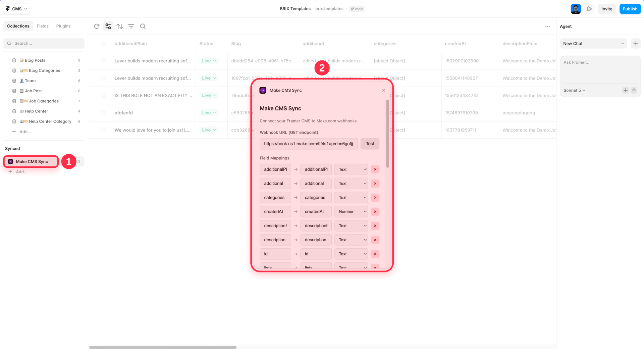Send the agent message with arrow icon
This screenshot has height=349, width=644.
(x=634, y=90)
